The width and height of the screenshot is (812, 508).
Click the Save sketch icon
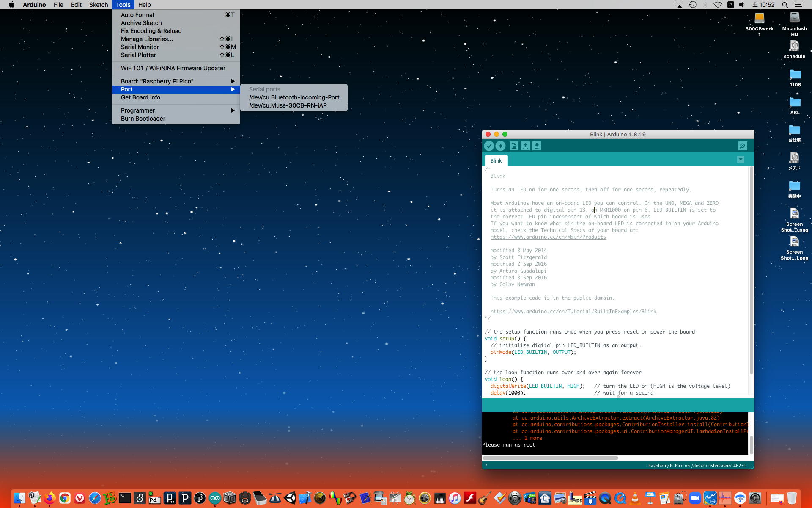537,146
